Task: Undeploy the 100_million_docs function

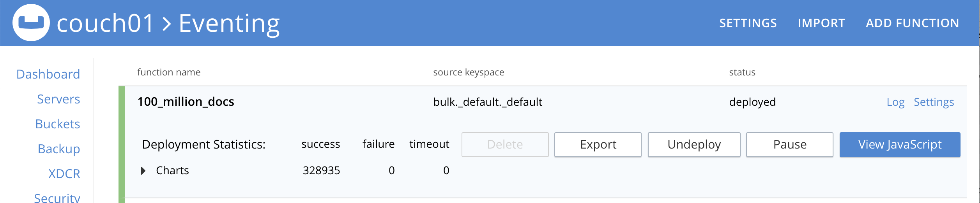Action: tap(694, 145)
